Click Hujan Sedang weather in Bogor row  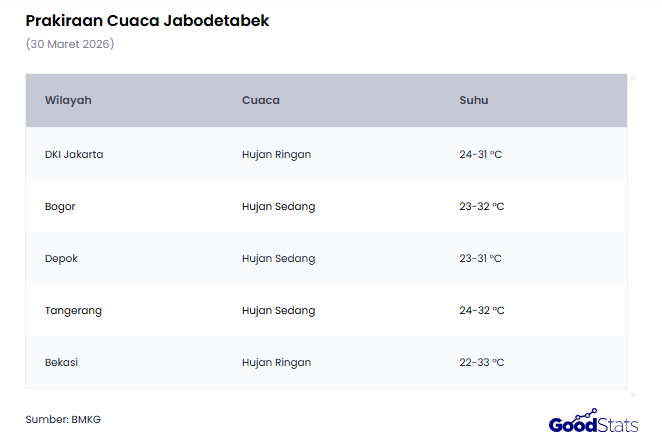(x=278, y=206)
